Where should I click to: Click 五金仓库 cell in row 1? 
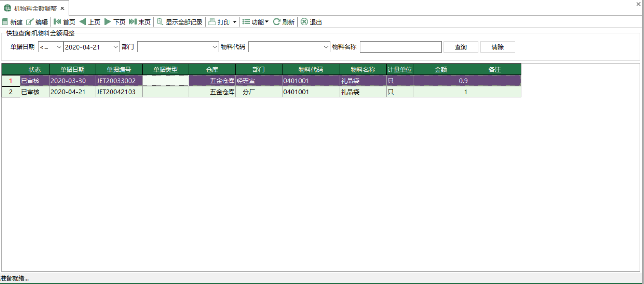[212, 81]
